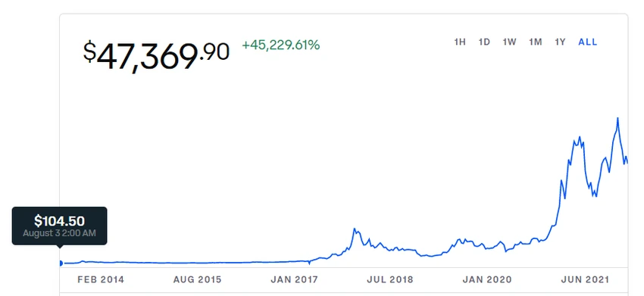Image resolution: width=644 pixels, height=296 pixels.
Task: Click the chart's all-time highest peak
Action: point(617,118)
